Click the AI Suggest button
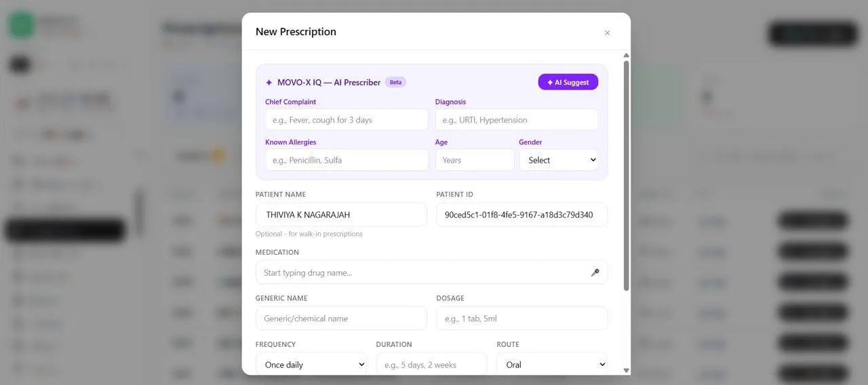 point(568,82)
